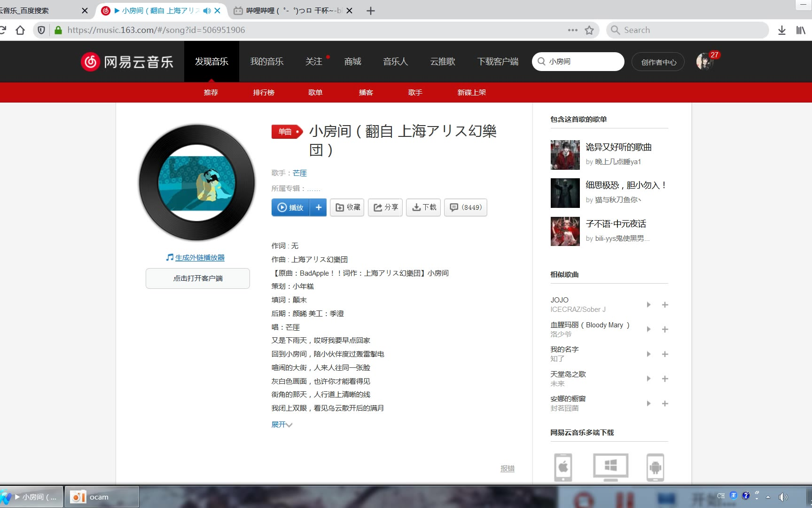
Task: Open playlist 子不语·中元夜话 thumbnail
Action: pos(565,231)
